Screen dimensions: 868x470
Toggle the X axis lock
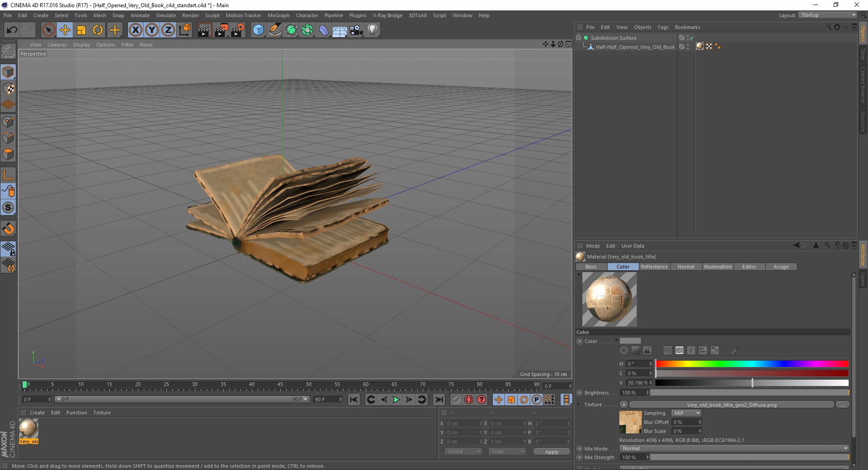135,30
